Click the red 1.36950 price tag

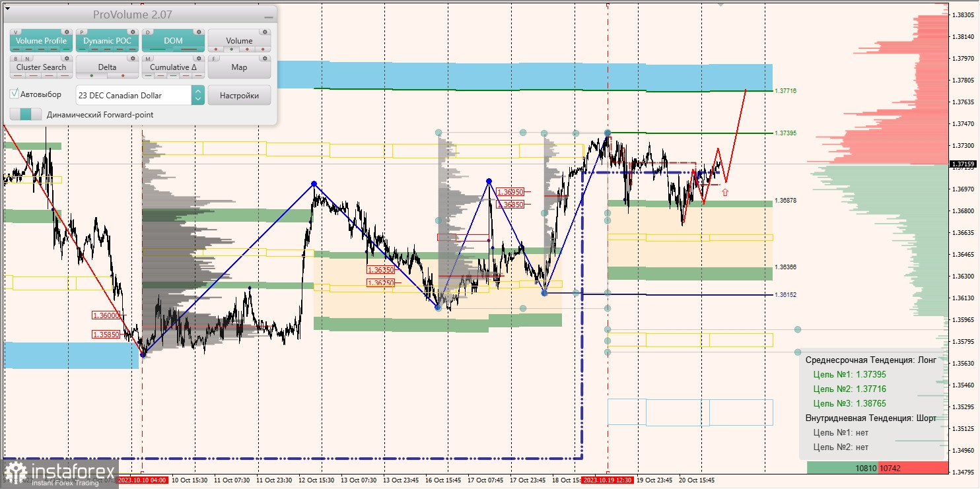(x=510, y=192)
